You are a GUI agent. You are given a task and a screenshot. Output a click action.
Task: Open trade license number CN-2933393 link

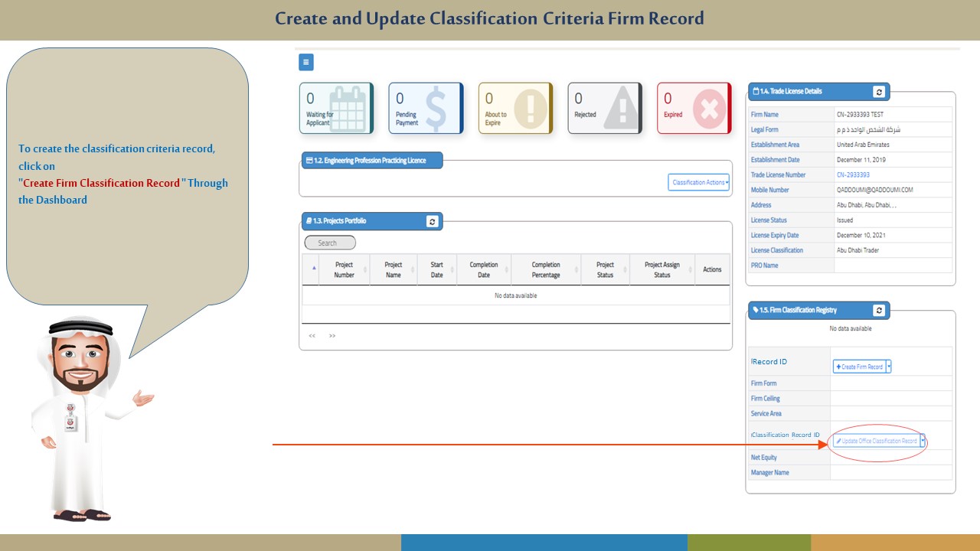tap(853, 175)
